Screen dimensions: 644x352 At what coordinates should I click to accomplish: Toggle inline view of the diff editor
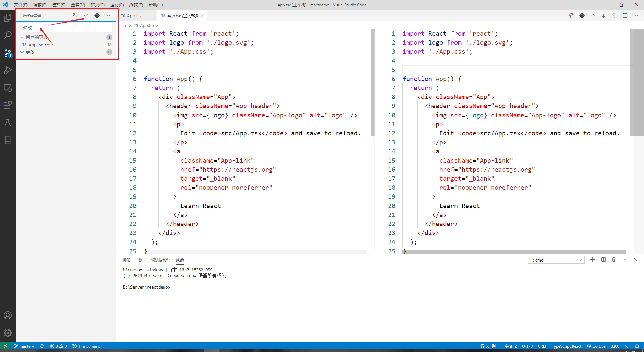click(x=625, y=16)
